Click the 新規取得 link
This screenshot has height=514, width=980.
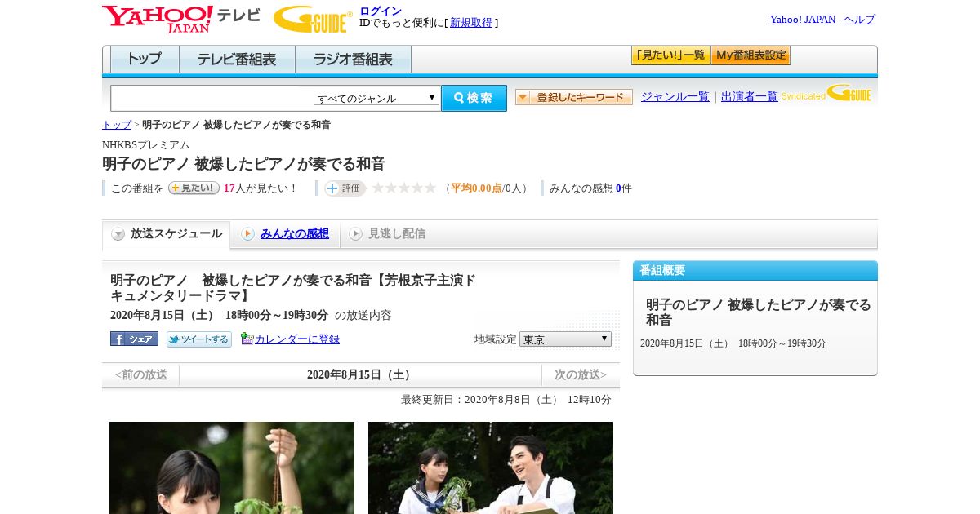471,23
